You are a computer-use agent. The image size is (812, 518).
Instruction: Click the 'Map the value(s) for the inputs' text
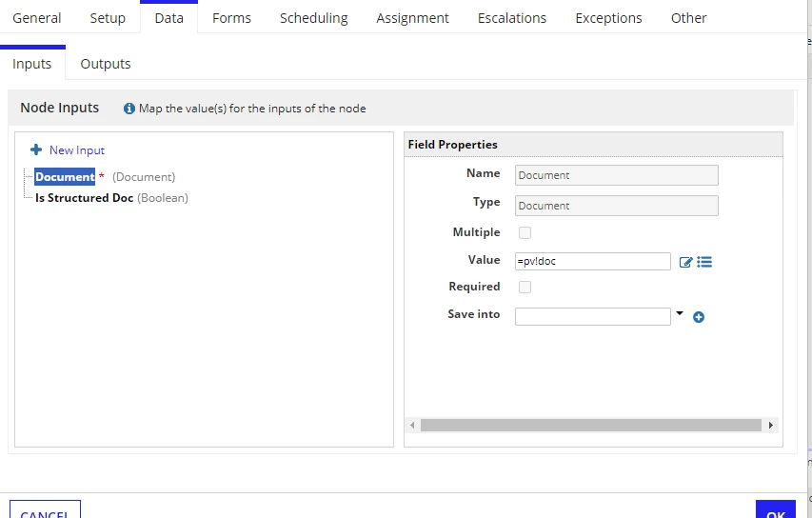pos(252,109)
